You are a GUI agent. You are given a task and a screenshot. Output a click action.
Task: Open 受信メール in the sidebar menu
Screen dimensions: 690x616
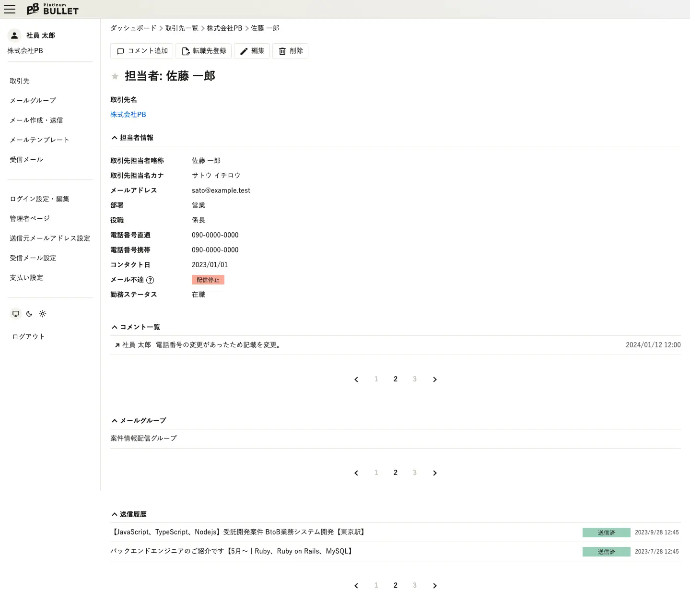[26, 160]
